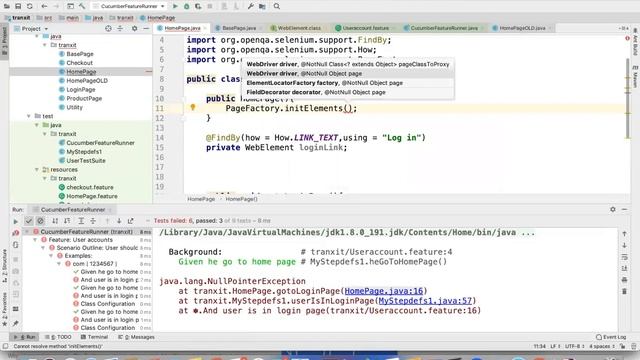Collapse all test results icon

[93, 221]
